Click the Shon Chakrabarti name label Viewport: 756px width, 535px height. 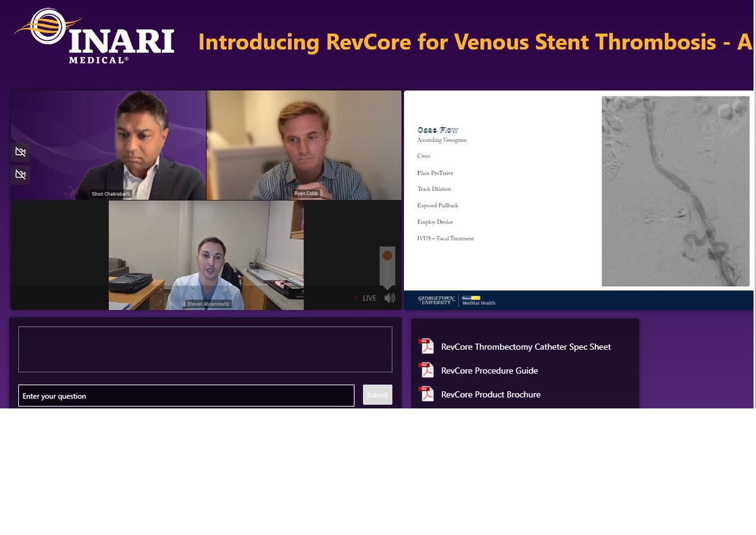pyautogui.click(x=110, y=193)
